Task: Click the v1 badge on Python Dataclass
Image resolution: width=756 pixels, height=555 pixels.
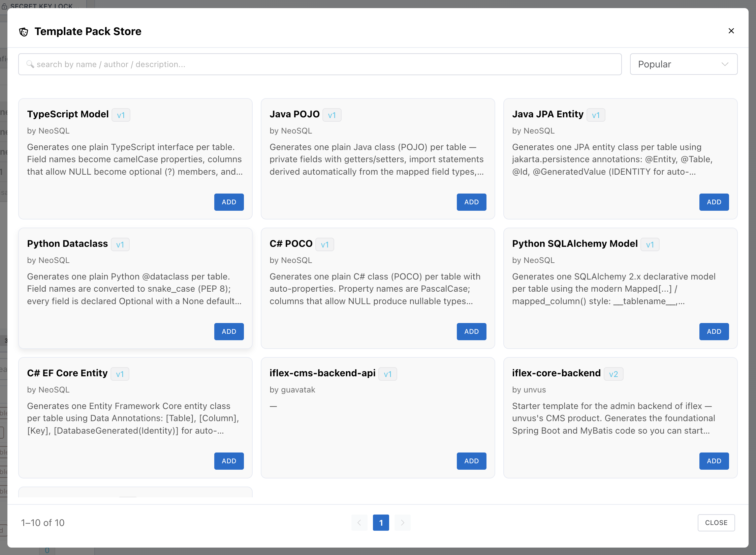Action: click(120, 244)
